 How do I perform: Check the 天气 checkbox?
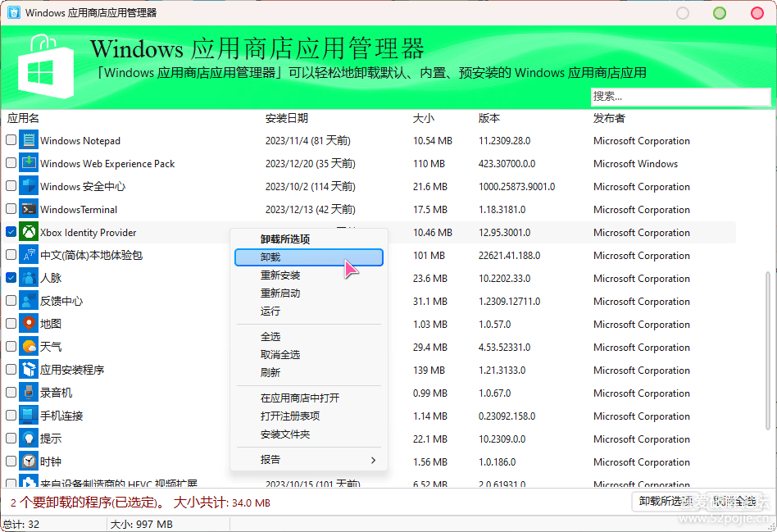[11, 347]
